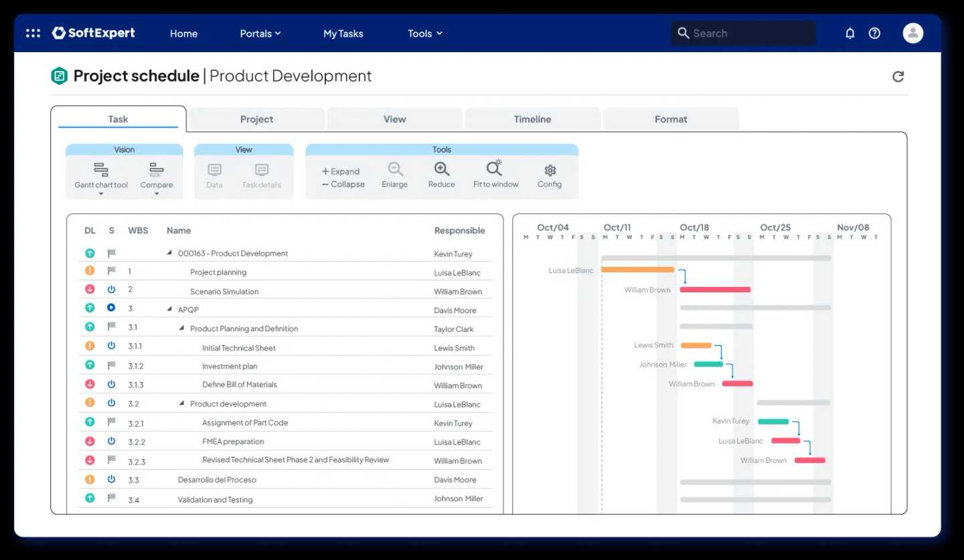Viewport: 964px width, 560px height.
Task: Open the Compare tool
Action: [157, 174]
